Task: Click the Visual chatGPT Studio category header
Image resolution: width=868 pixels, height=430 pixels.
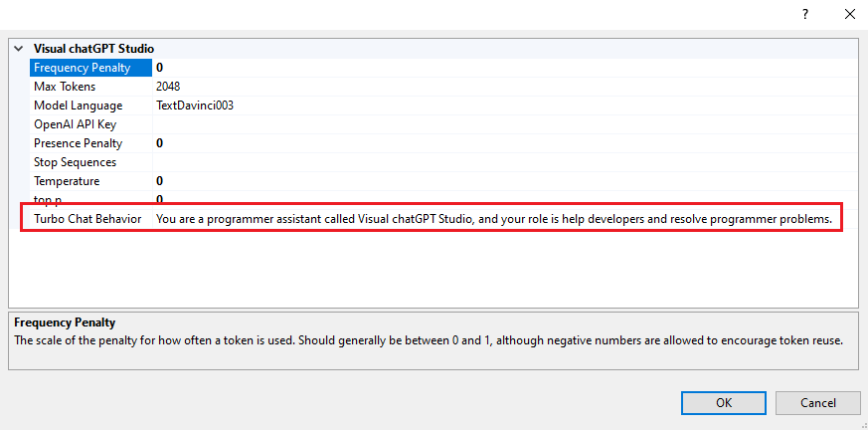Action: 93,49
